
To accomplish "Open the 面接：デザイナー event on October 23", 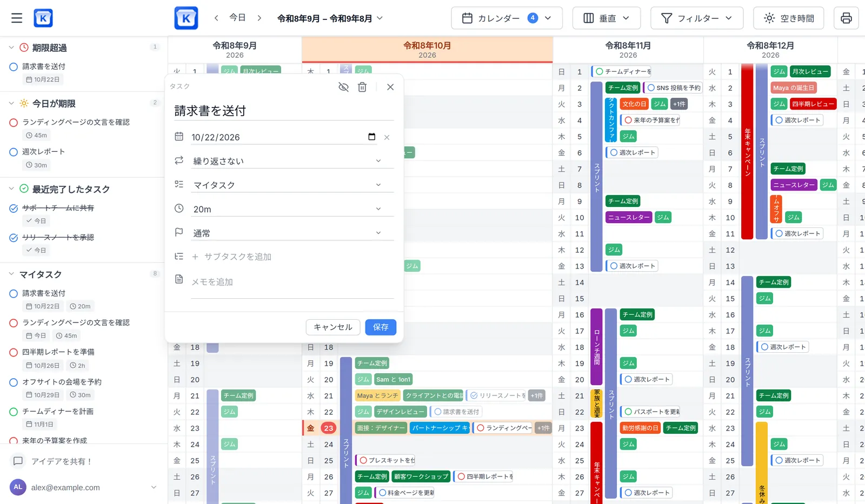I will (381, 428).
